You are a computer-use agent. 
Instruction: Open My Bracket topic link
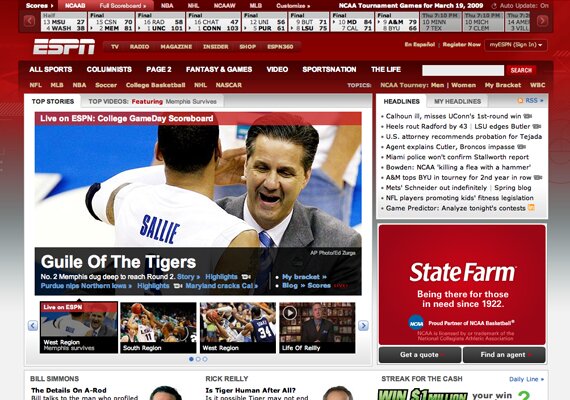click(x=503, y=85)
